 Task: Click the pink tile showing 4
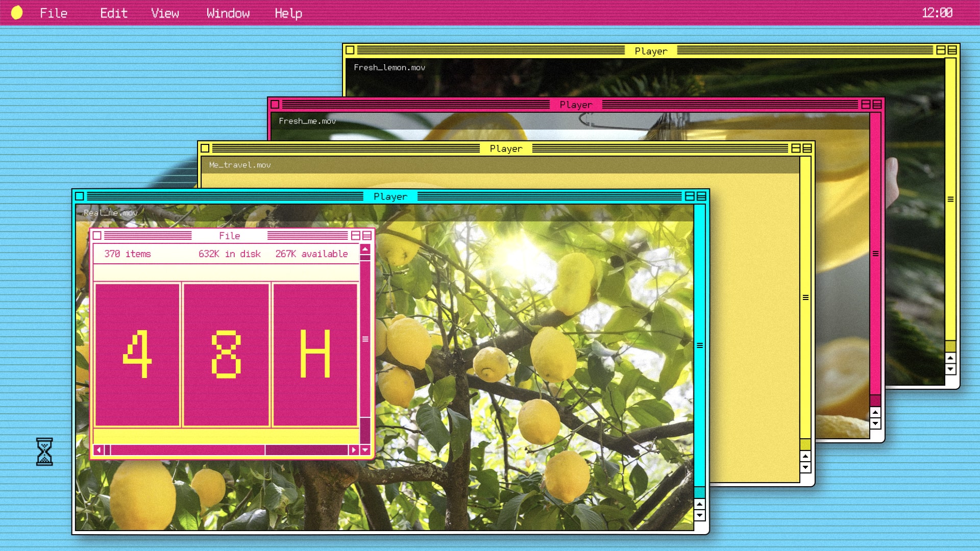(137, 355)
